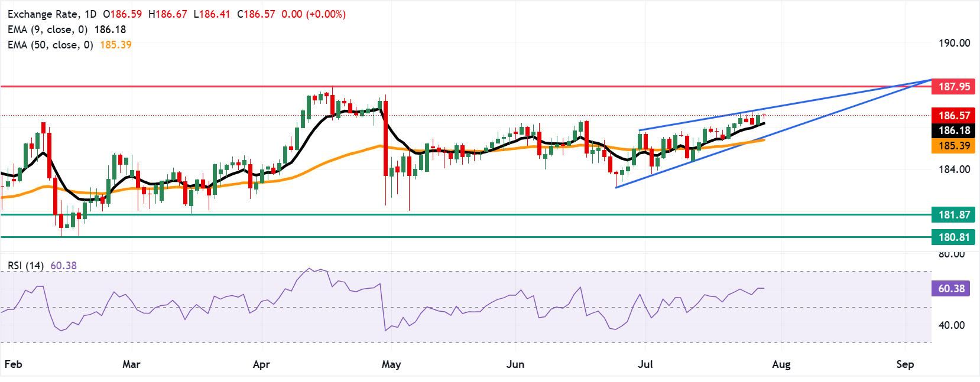Click the Feb label on time axis
The height and width of the screenshot is (382, 980).
coord(13,364)
